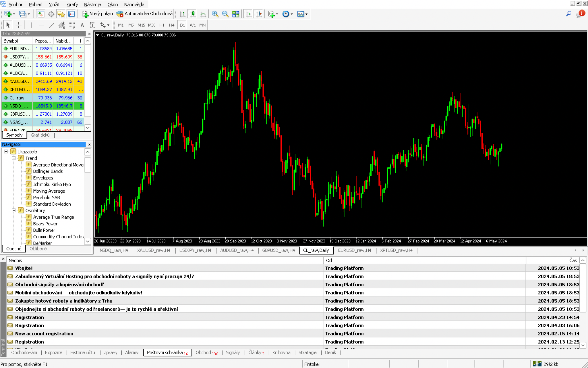This screenshot has height=368, width=588.
Task: Toggle the Navigator folder-star icon
Action: [61, 14]
